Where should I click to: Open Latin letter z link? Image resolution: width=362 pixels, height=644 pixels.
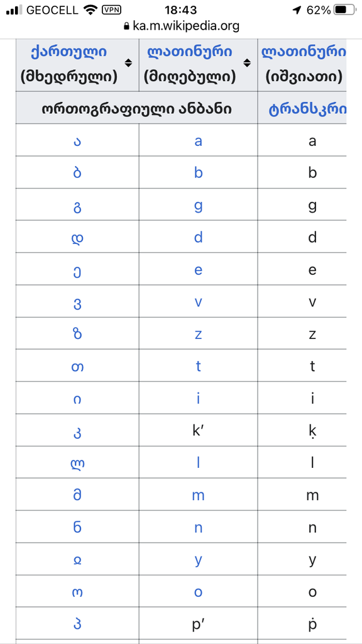198,335
